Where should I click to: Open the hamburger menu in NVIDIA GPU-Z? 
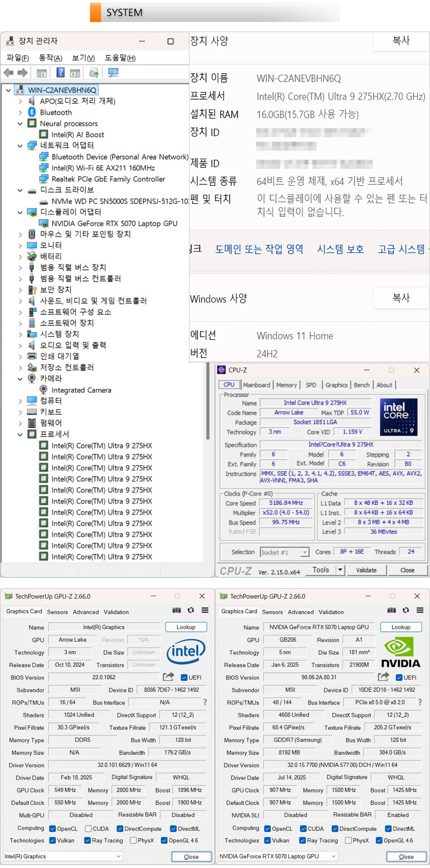coord(420,610)
